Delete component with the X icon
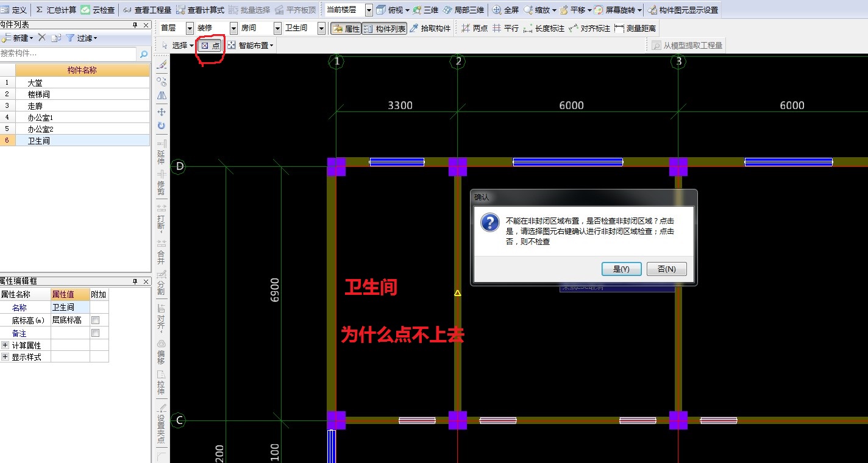868x463 pixels. tap(42, 38)
